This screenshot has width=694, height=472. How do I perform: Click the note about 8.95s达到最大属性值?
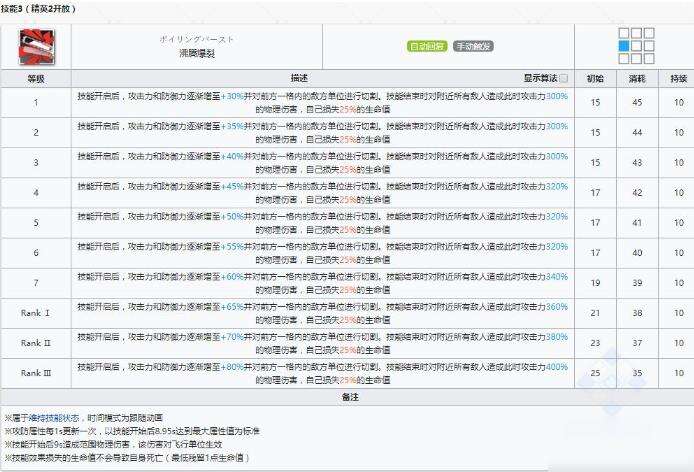(x=132, y=431)
